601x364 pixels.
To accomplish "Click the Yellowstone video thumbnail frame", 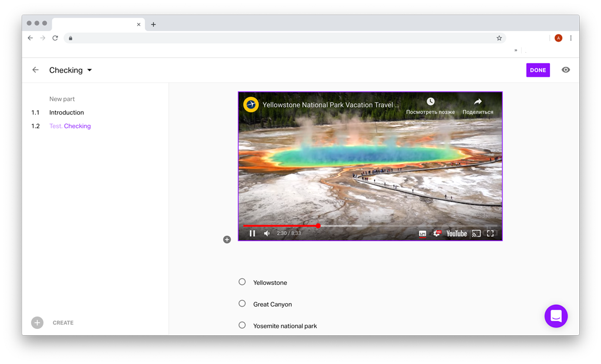I will [x=370, y=166].
